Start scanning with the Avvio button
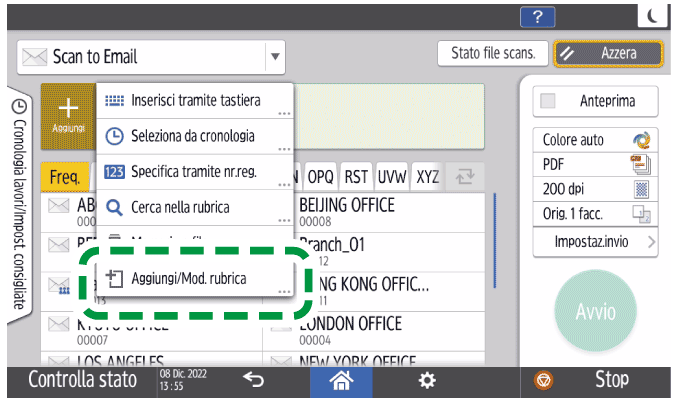The image size is (675, 400). (x=596, y=312)
